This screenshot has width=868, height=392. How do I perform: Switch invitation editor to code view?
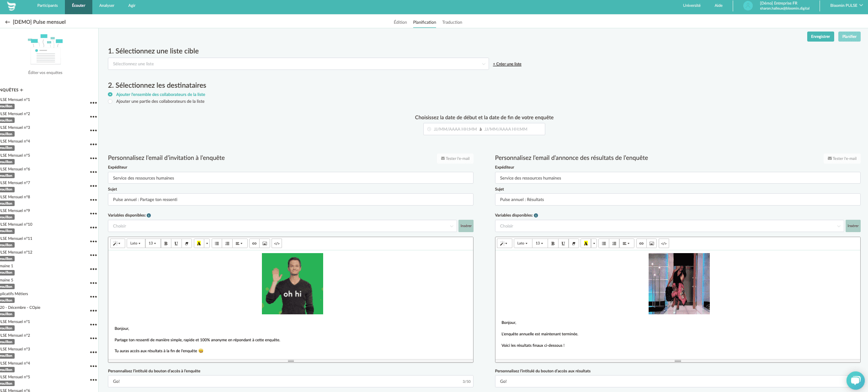277,244
